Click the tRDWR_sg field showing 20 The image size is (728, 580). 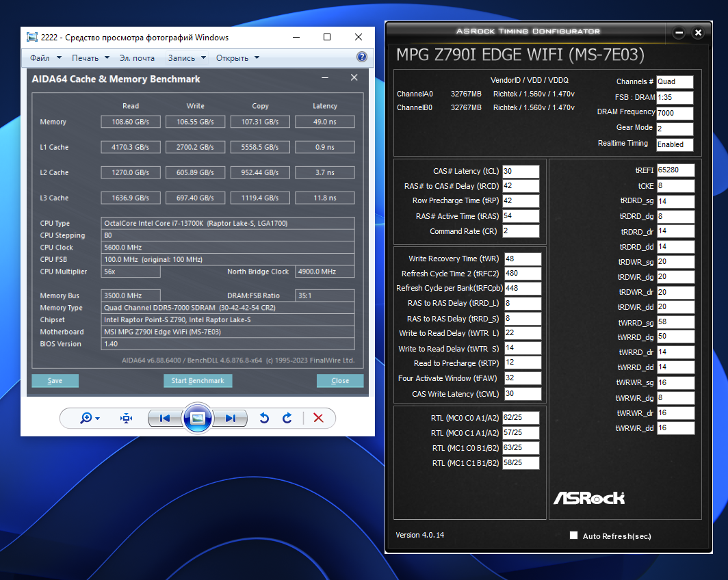(675, 262)
